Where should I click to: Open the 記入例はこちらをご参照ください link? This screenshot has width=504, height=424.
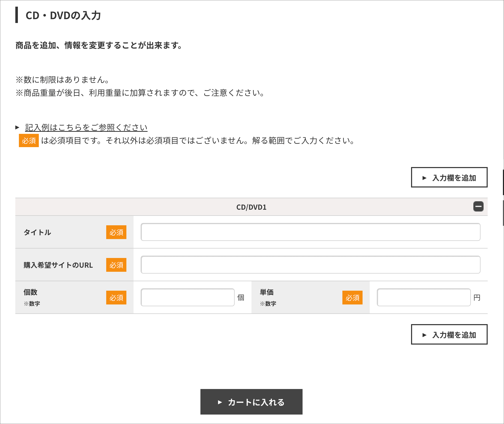86,127
